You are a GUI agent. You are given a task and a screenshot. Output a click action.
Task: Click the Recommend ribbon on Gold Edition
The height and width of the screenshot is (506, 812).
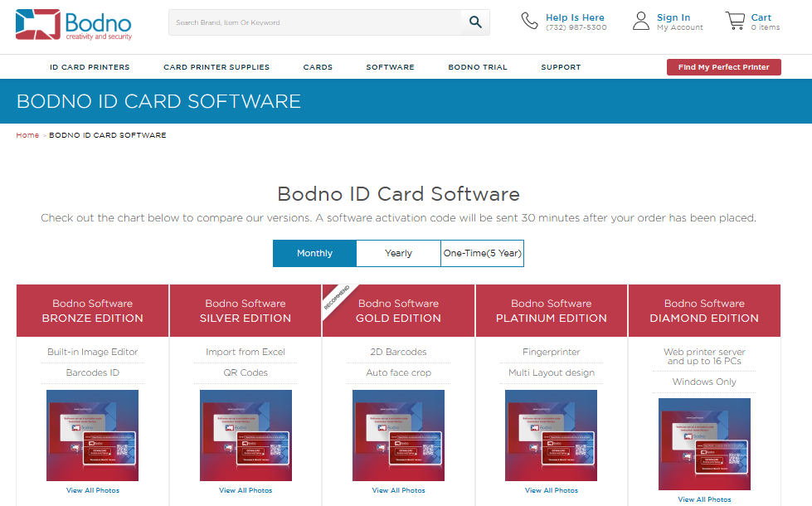click(x=336, y=298)
